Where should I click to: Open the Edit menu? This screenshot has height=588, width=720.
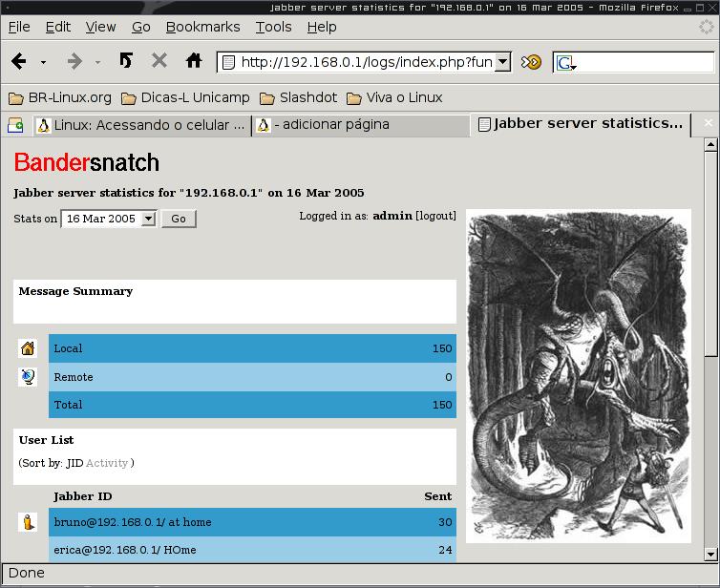tap(58, 27)
